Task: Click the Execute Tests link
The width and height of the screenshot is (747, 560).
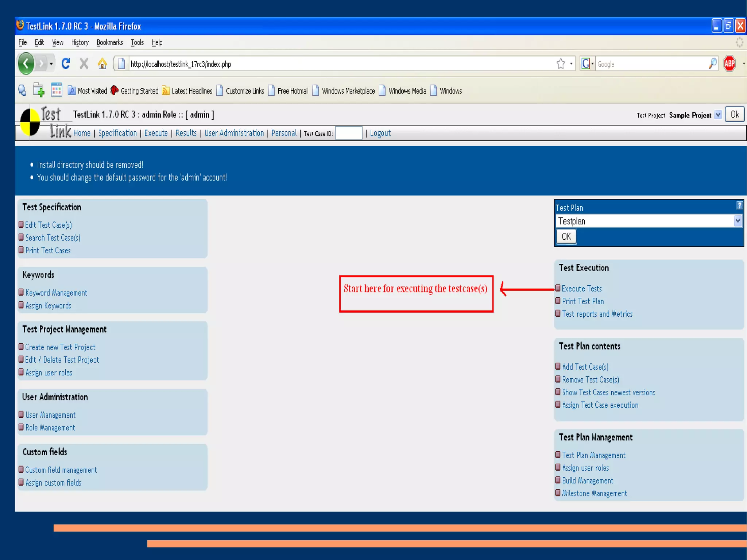Action: click(582, 289)
